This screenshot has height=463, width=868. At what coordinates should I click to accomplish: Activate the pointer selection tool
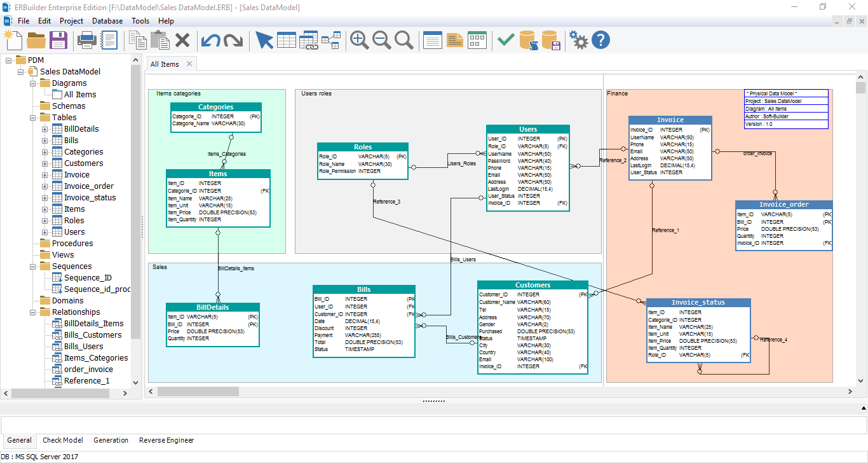click(264, 39)
